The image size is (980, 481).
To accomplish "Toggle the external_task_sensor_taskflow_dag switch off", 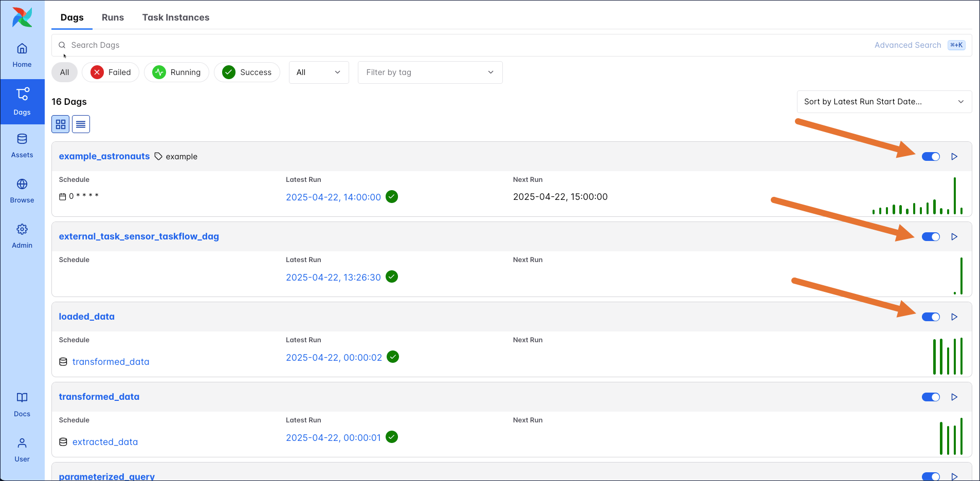I will (931, 237).
